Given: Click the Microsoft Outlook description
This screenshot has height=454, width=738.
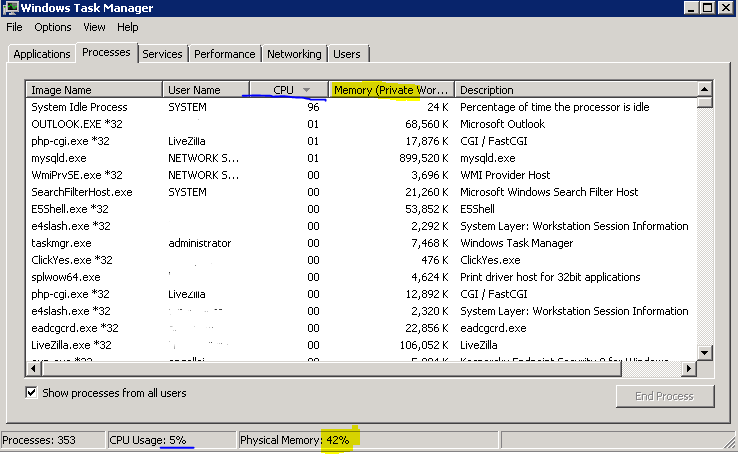Looking at the screenshot, I should tap(502, 124).
